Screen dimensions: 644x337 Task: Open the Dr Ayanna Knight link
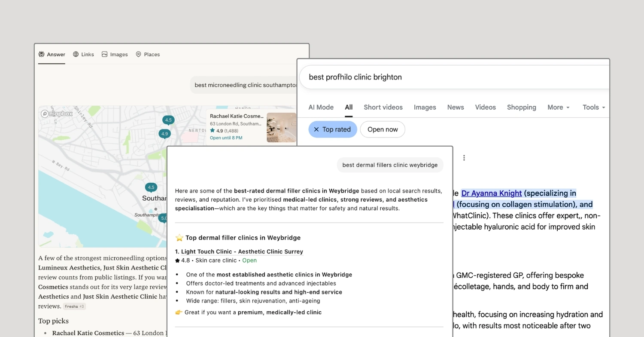pyautogui.click(x=491, y=193)
